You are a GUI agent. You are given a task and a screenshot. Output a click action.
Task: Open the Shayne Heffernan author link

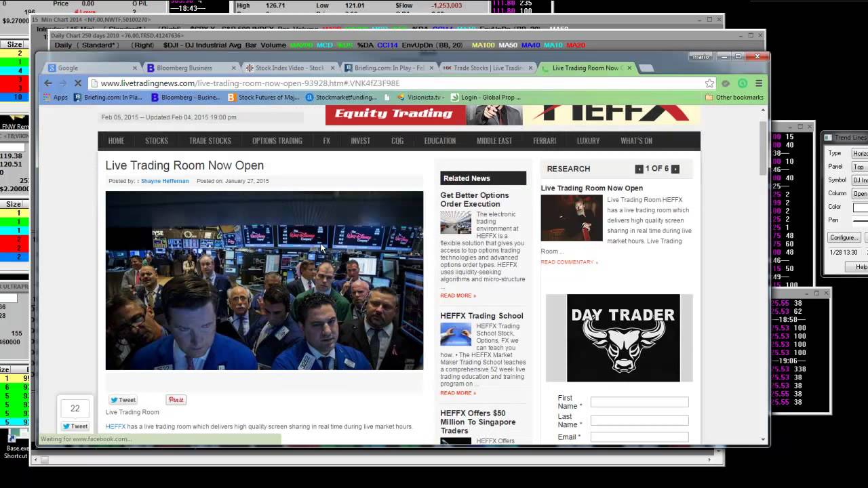coord(165,181)
